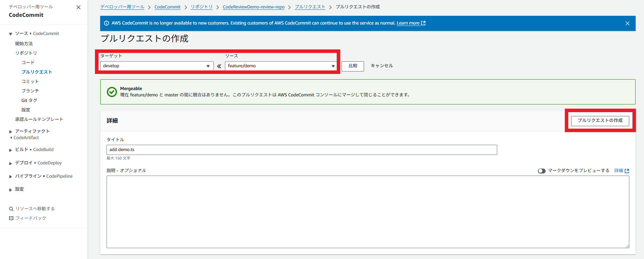This screenshot has height=259, width=644.
Task: Open 開始方法 in the sidebar
Action: pyautogui.click(x=24, y=43)
